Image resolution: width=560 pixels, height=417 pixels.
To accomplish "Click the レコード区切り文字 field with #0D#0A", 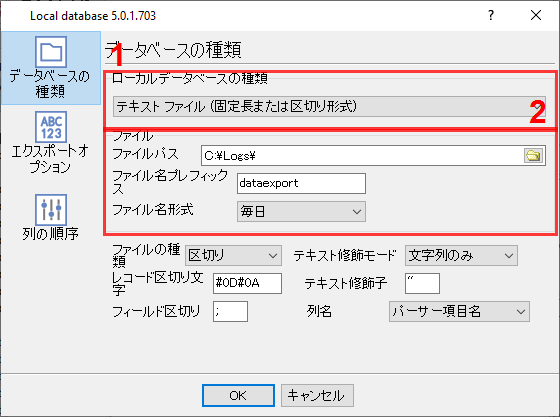I will point(247,283).
